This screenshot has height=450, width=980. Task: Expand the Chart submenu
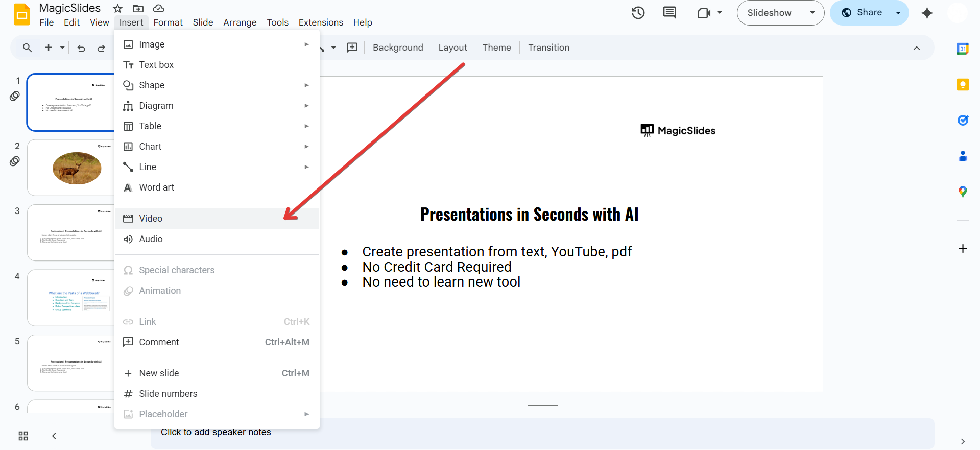point(217,147)
